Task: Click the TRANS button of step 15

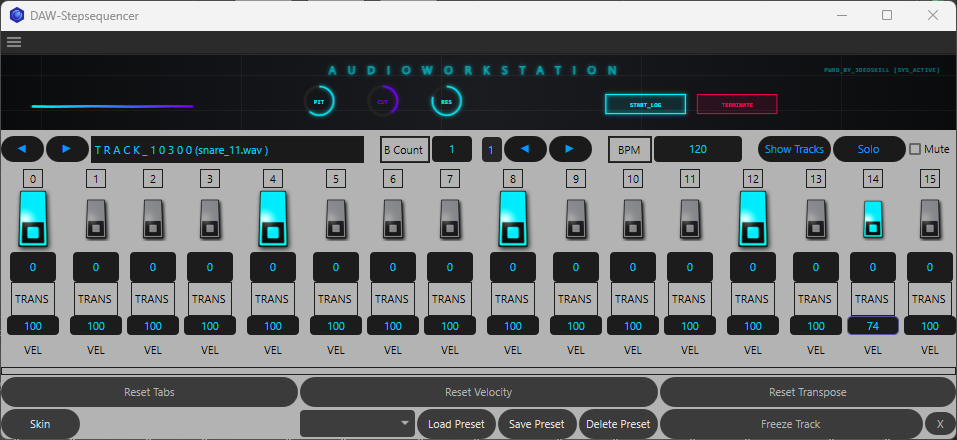Action: [930, 299]
